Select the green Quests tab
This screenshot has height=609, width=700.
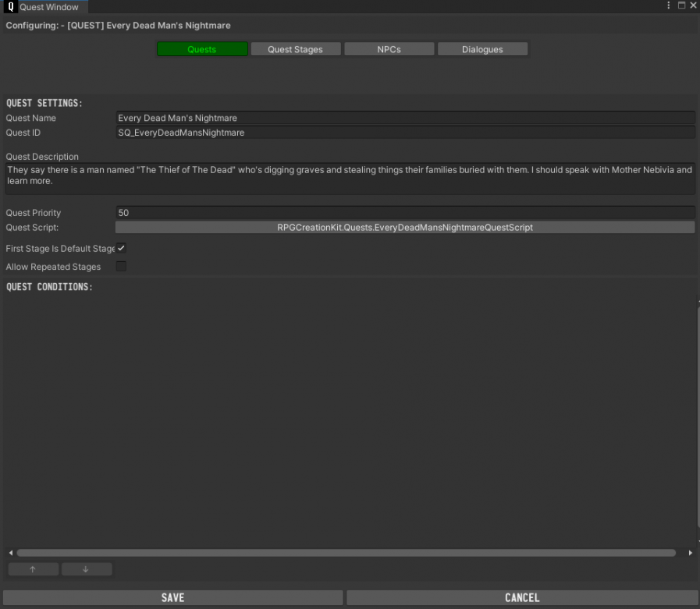coord(201,49)
